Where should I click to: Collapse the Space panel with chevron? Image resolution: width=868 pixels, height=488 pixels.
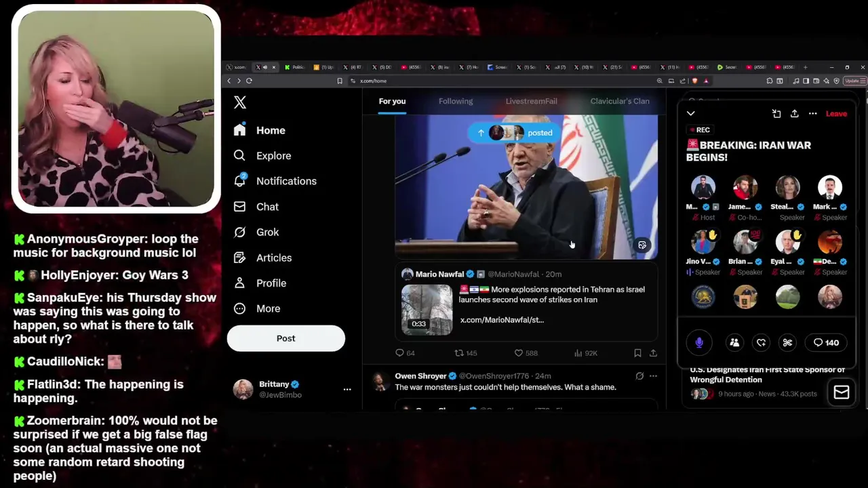tap(691, 114)
